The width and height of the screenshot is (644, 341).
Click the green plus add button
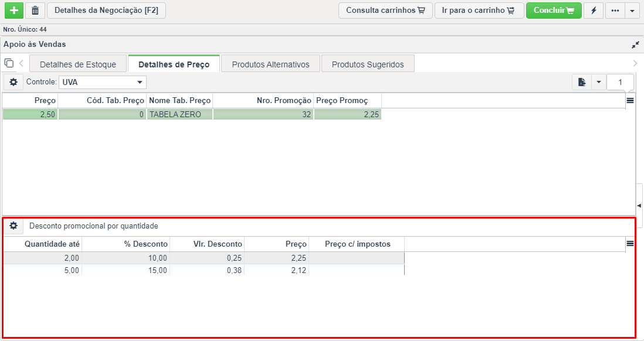tap(14, 11)
